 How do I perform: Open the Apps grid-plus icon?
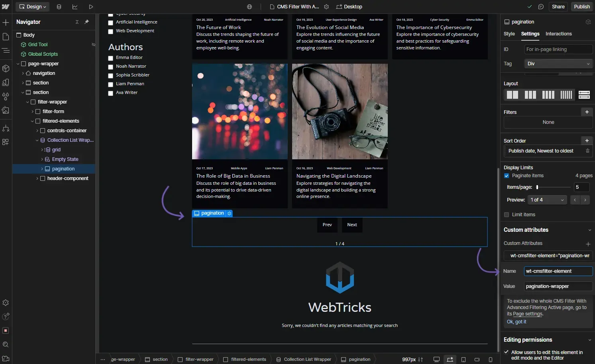[x=6, y=142]
